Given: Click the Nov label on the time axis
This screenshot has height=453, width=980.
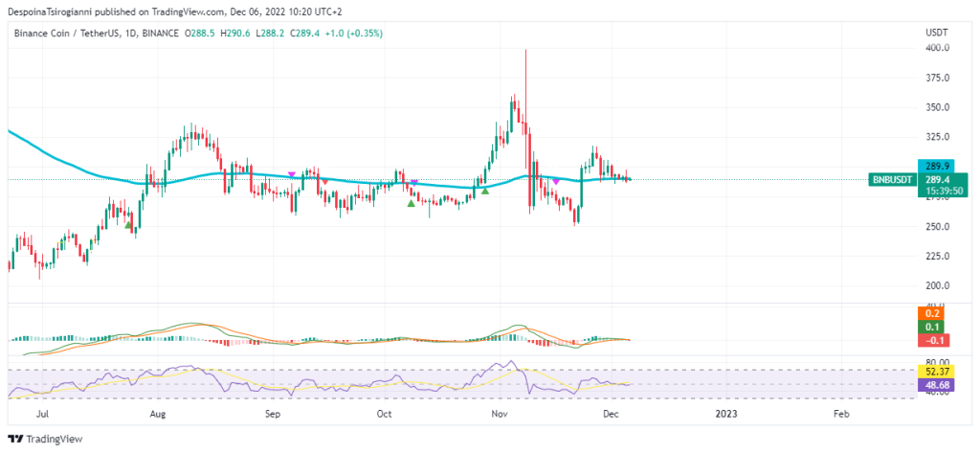Looking at the screenshot, I should 499,415.
